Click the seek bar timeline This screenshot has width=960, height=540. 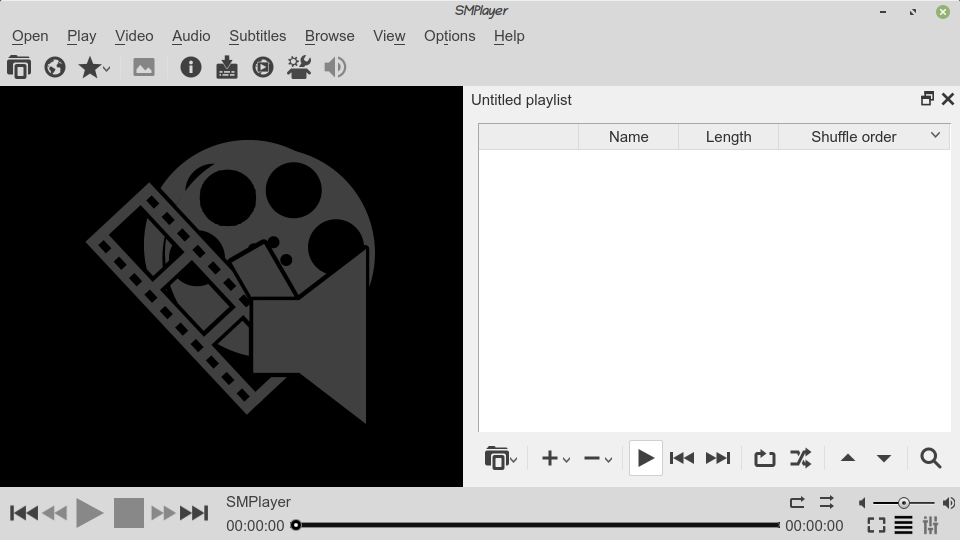coord(538,525)
